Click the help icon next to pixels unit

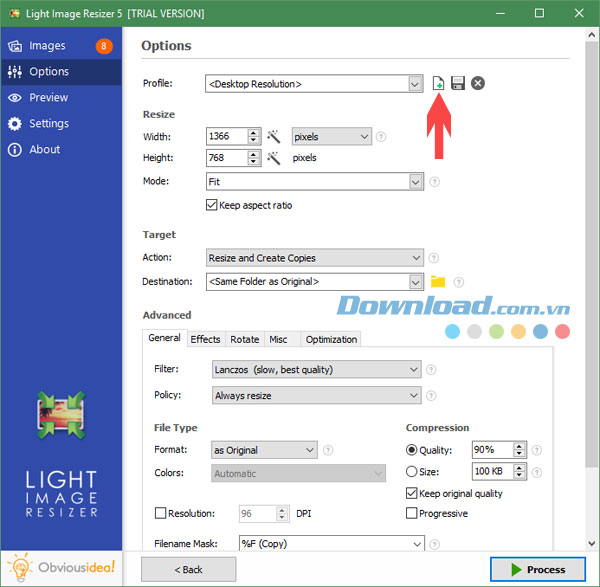point(381,137)
